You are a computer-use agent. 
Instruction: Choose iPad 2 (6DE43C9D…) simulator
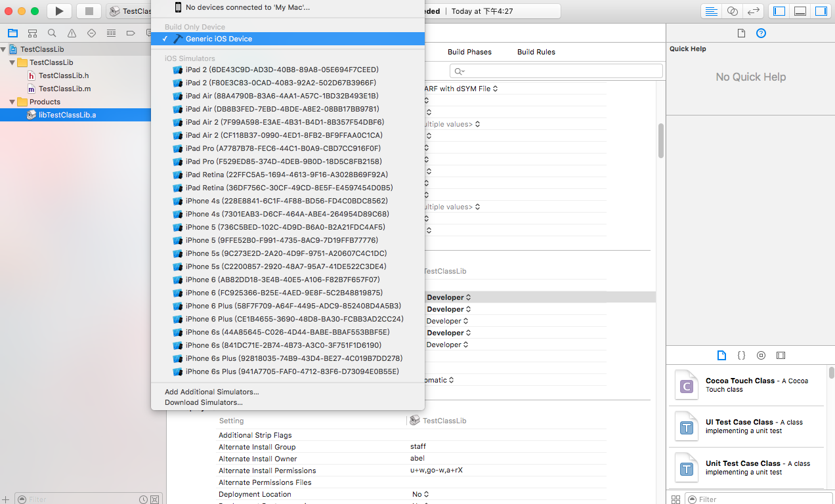pos(288,70)
